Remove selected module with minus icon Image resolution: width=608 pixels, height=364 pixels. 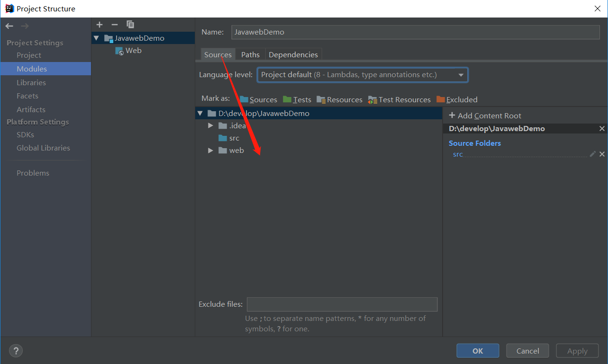(114, 25)
